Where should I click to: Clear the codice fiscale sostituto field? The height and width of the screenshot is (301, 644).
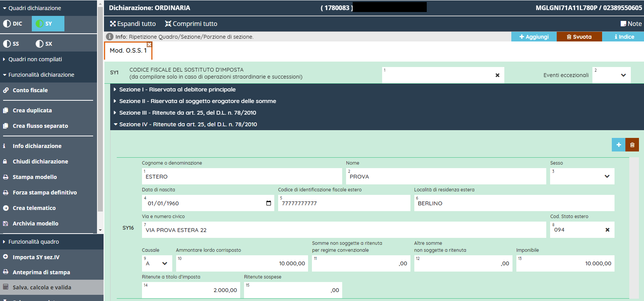click(497, 75)
